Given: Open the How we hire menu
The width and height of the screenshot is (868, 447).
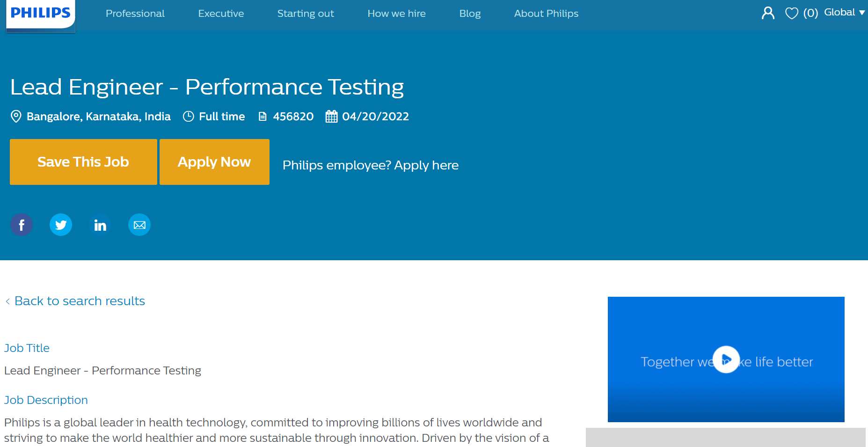Looking at the screenshot, I should tap(396, 14).
